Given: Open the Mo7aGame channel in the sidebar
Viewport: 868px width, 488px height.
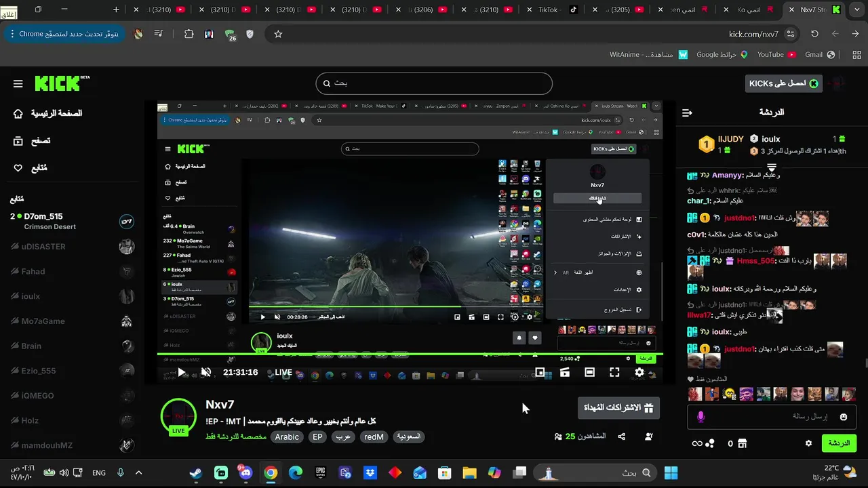Looking at the screenshot, I should tap(72, 321).
